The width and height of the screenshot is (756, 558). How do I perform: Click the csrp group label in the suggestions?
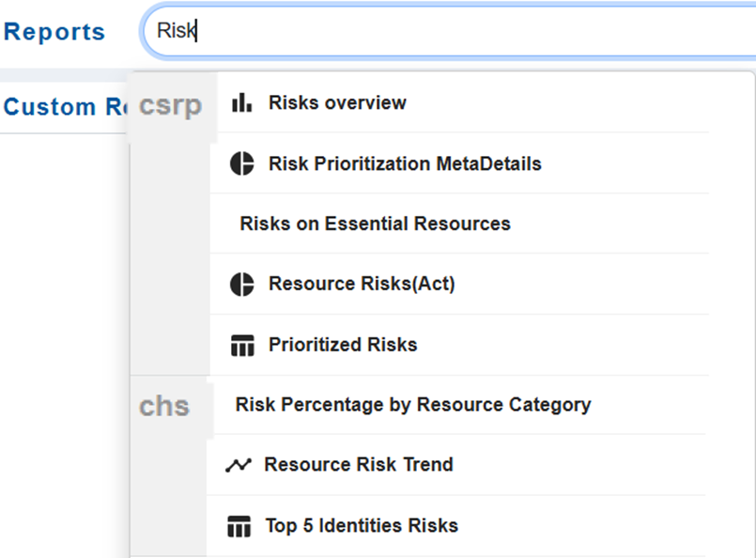click(170, 105)
